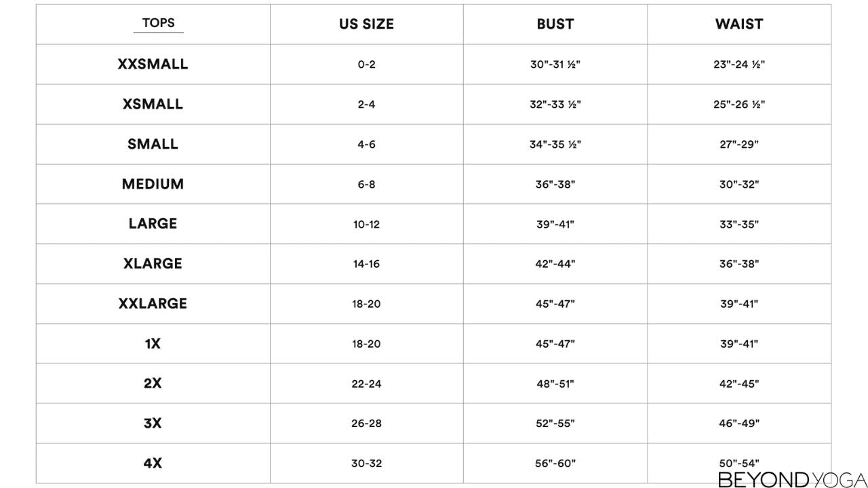Select the 2X row label
Viewport: 868px width, 488px height.
[x=153, y=384]
